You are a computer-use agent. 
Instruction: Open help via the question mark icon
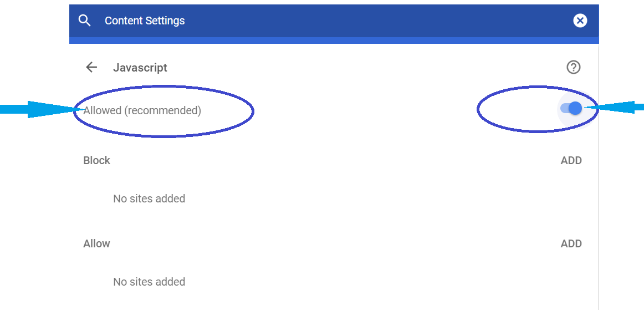pyautogui.click(x=574, y=67)
